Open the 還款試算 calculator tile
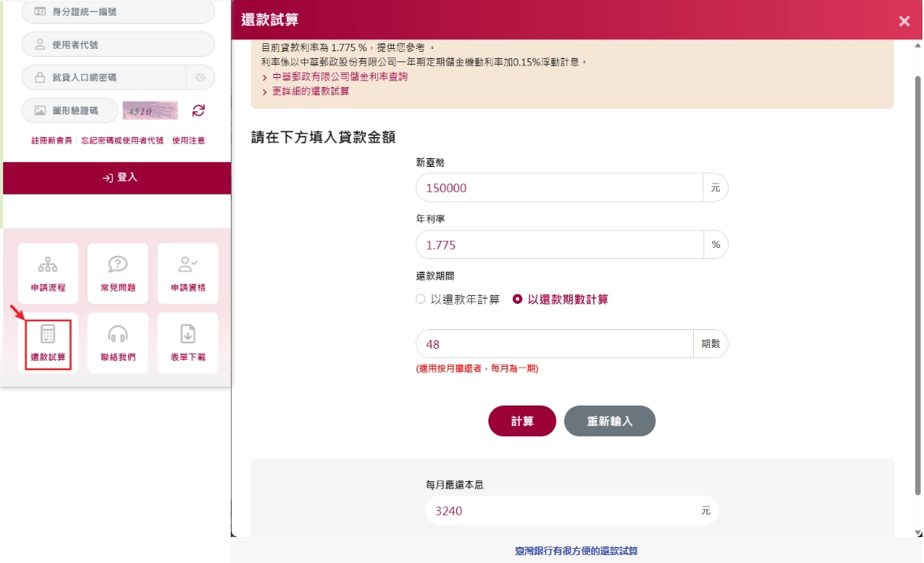The height and width of the screenshot is (563, 924). [x=48, y=344]
